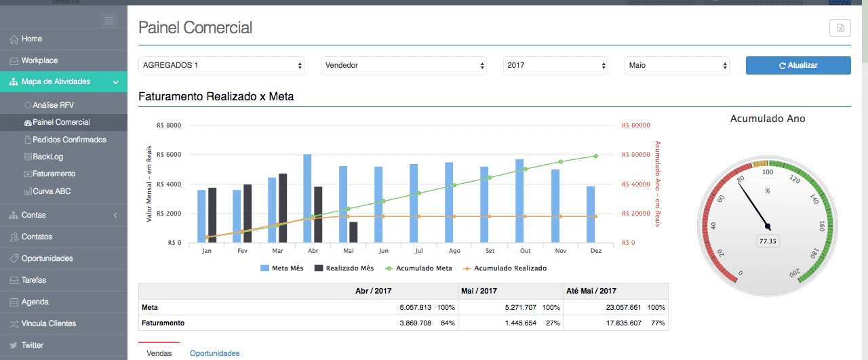Click the export file icon top right
The width and height of the screenshot is (868, 360).
click(840, 28)
